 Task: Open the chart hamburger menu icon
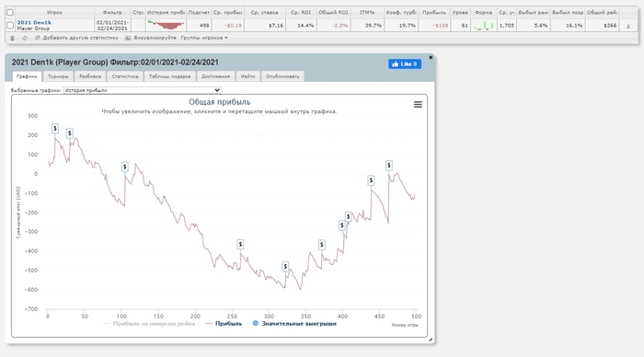[418, 104]
